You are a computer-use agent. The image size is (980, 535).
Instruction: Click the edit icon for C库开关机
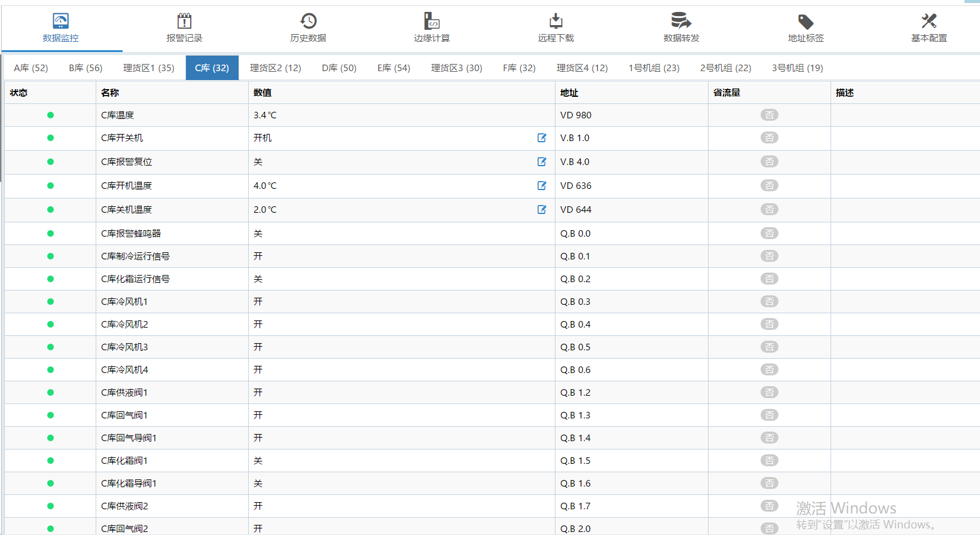tap(542, 138)
